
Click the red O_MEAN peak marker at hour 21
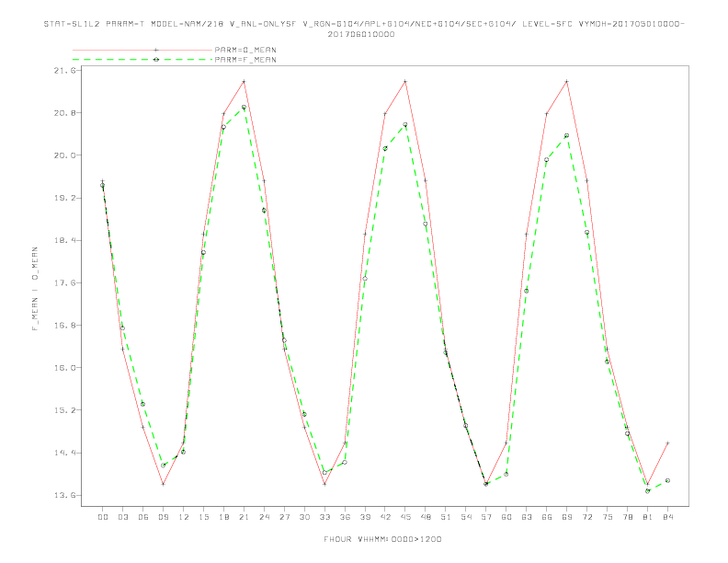pos(244,82)
